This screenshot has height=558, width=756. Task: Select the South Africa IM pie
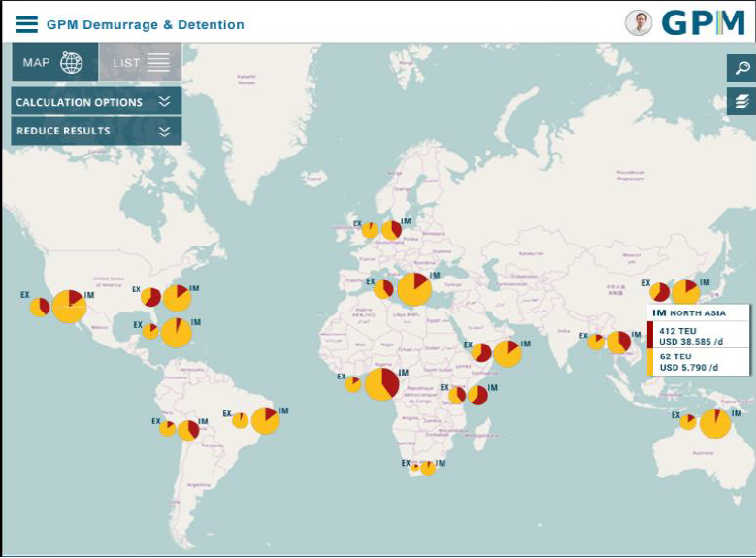(x=428, y=468)
